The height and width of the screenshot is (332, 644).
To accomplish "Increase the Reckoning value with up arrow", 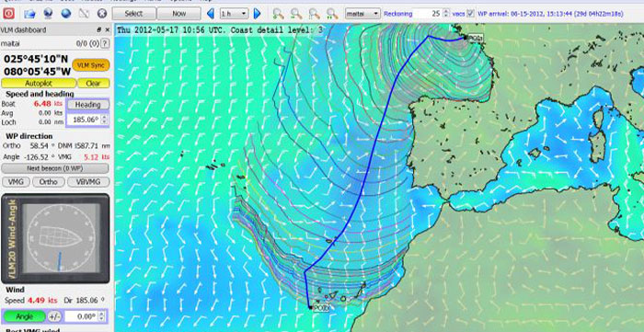I will [447, 11].
